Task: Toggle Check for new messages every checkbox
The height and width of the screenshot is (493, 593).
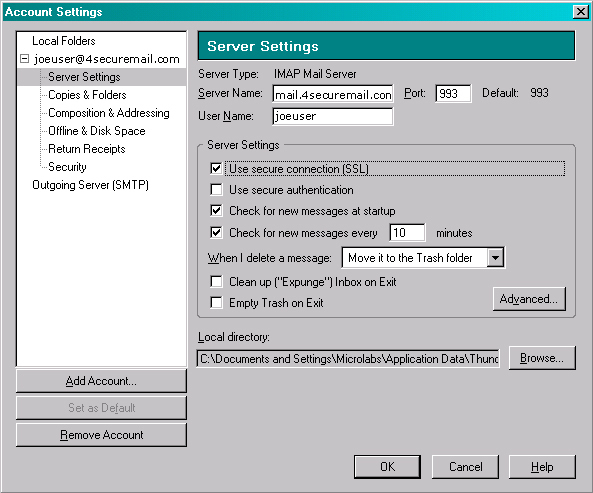Action: point(216,232)
